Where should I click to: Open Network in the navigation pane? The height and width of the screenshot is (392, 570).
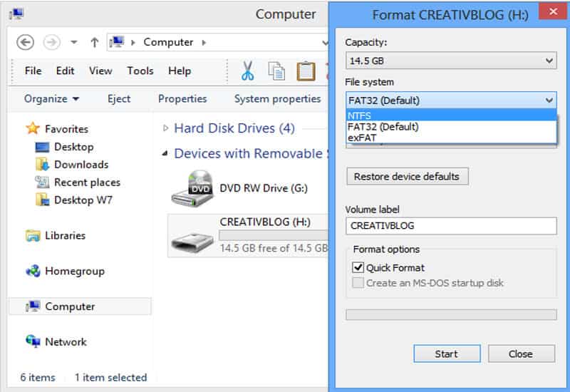click(66, 342)
